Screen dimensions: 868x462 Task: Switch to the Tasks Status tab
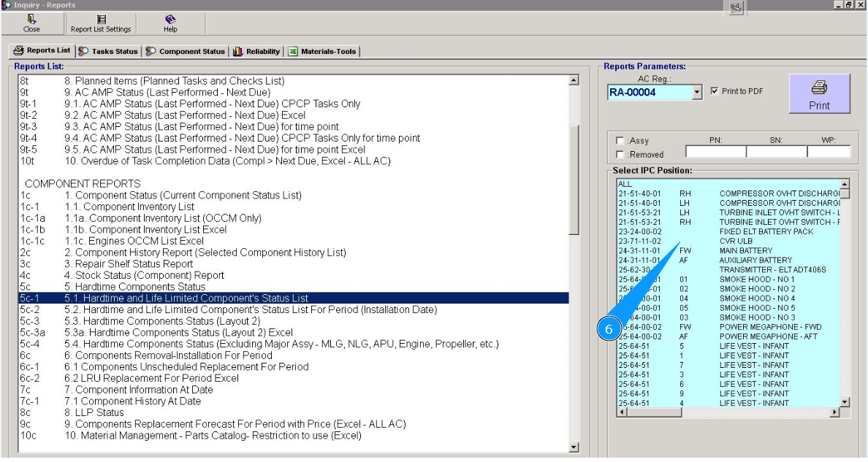pyautogui.click(x=108, y=51)
